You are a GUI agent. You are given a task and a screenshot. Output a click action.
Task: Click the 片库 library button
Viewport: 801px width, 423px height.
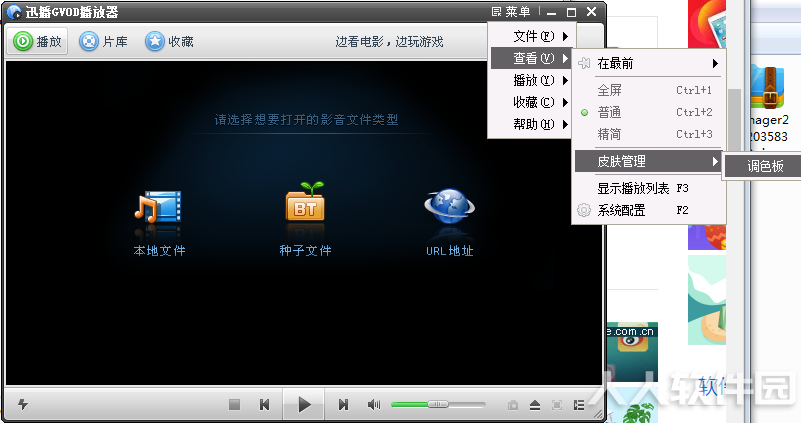pos(104,41)
